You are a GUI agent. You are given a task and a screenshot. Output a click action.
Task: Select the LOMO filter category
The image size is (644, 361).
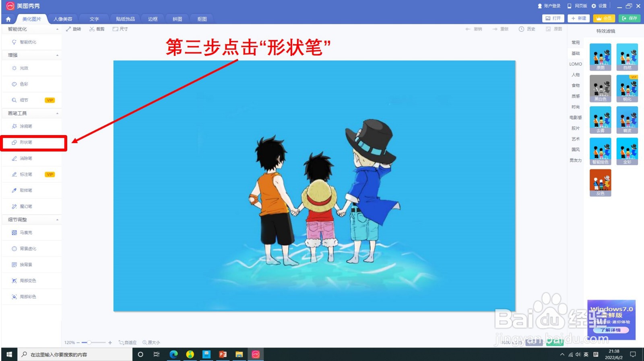pyautogui.click(x=576, y=64)
